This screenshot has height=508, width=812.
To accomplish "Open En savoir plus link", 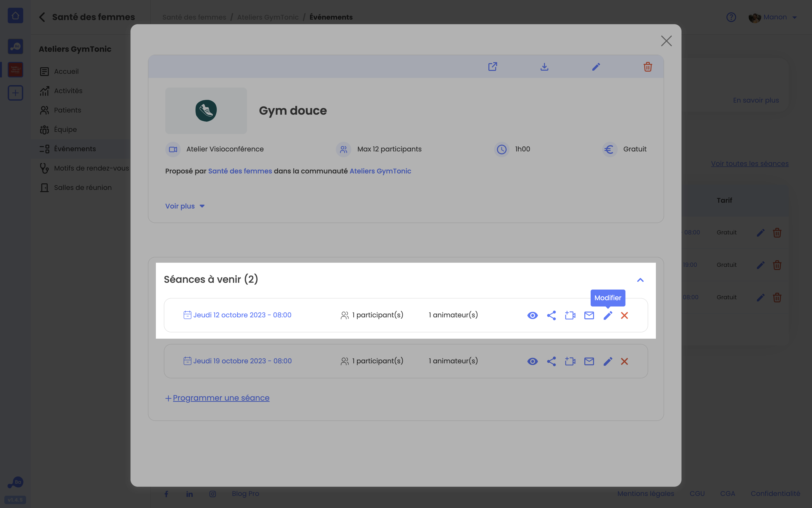I will (756, 100).
